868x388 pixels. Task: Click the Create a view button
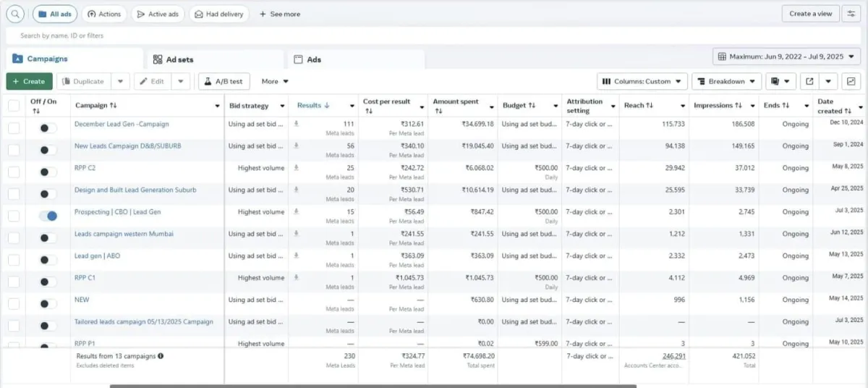[810, 14]
